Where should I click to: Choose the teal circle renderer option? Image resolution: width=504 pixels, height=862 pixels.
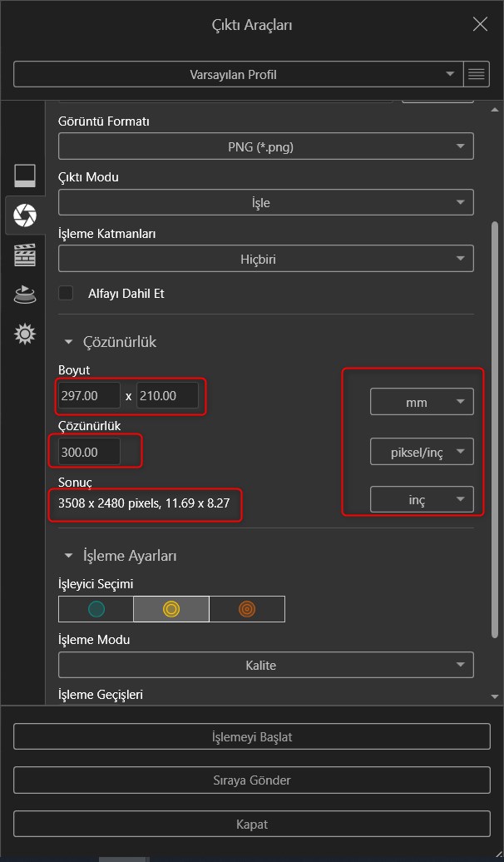pos(96,609)
